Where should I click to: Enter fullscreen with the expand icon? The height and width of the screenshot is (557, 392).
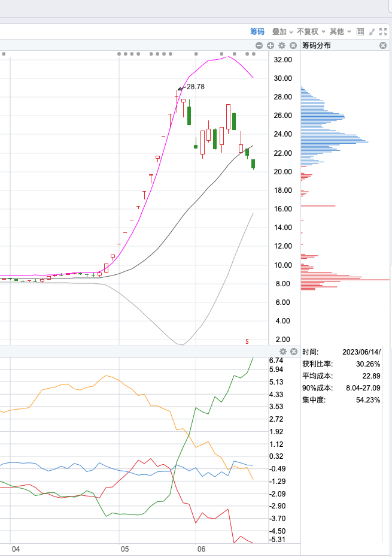(383, 32)
